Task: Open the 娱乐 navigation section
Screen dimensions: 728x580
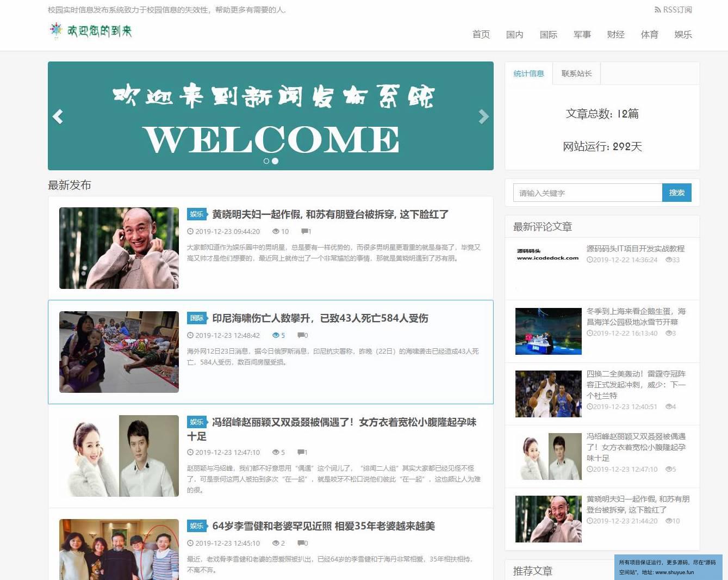Action: coord(683,34)
